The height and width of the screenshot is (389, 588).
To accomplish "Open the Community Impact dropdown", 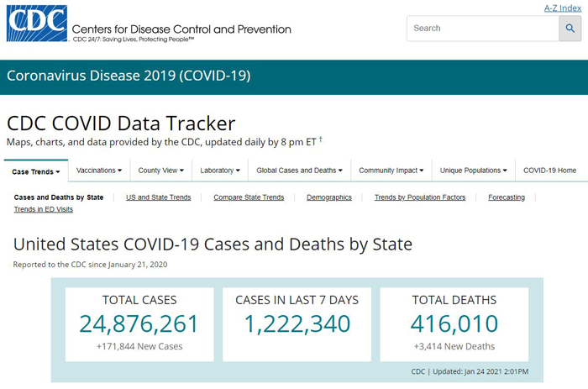I will point(391,171).
